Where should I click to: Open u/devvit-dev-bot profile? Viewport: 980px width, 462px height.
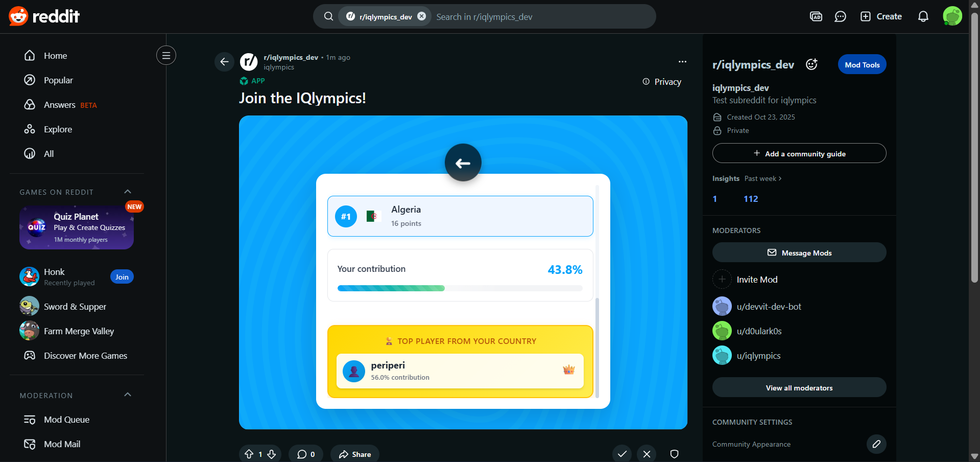pyautogui.click(x=757, y=307)
